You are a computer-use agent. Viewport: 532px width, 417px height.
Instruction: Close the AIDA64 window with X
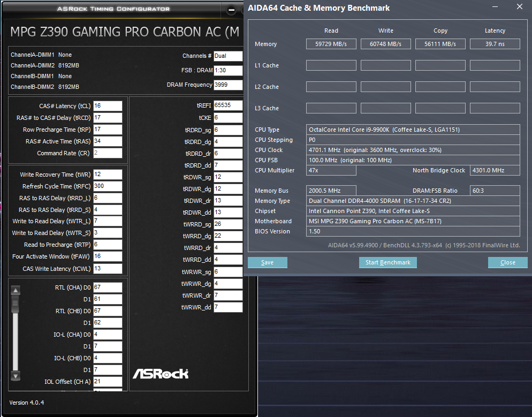tap(520, 7)
